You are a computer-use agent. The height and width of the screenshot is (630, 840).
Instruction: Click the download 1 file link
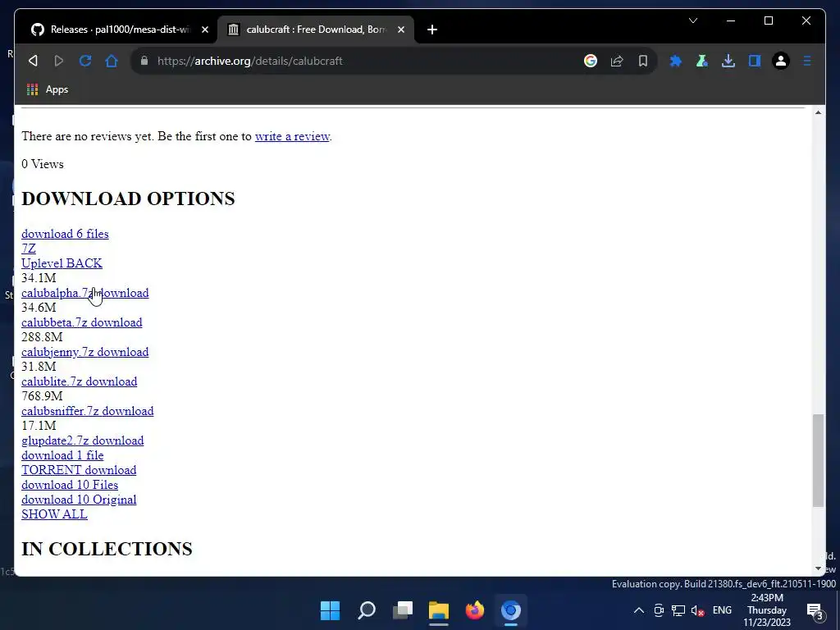coord(62,455)
